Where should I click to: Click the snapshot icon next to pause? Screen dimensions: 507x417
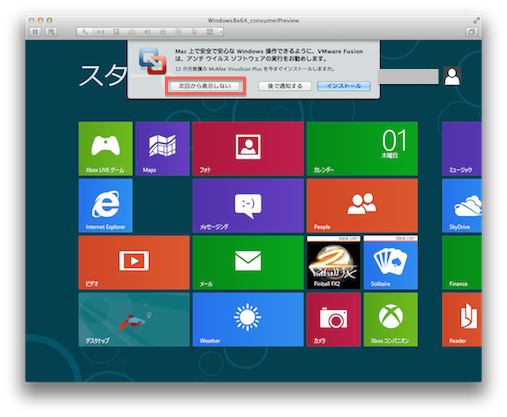51,32
